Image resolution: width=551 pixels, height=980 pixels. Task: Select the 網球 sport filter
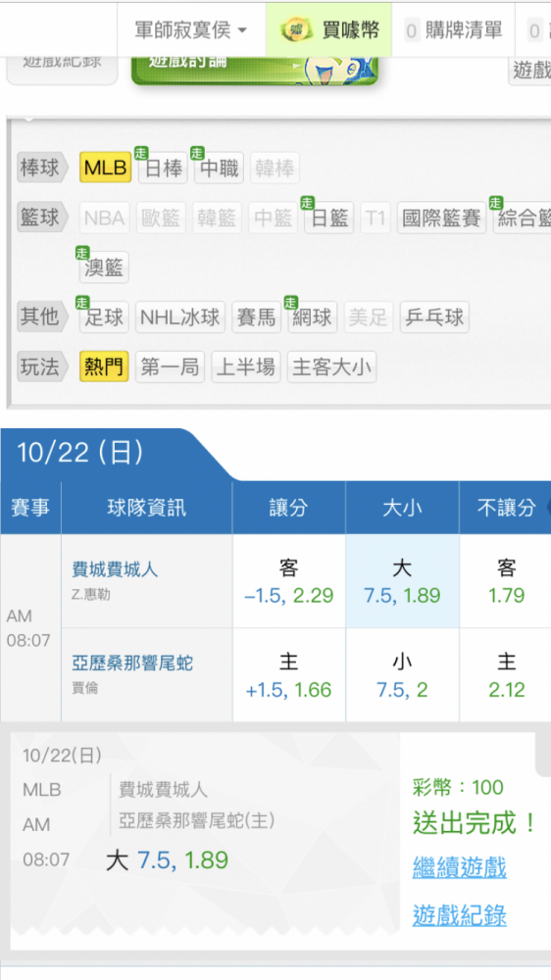coord(313,317)
